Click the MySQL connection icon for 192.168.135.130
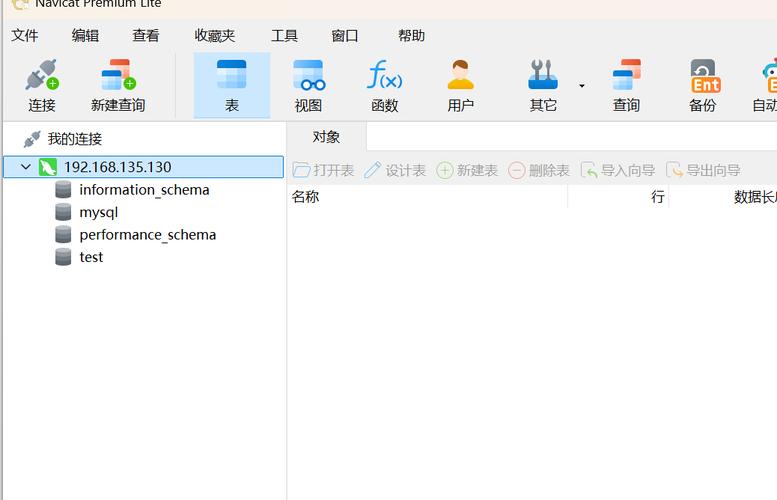Screen dimensions: 777x500 (48, 167)
